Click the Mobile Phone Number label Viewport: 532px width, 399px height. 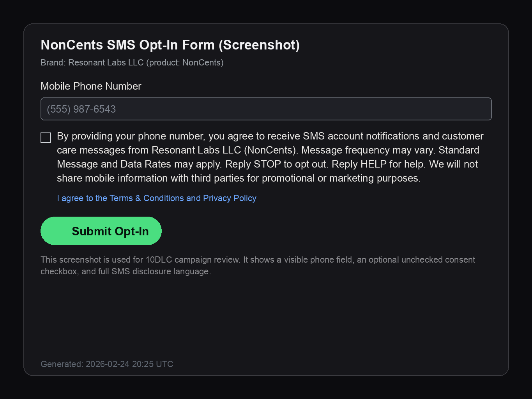tap(91, 87)
